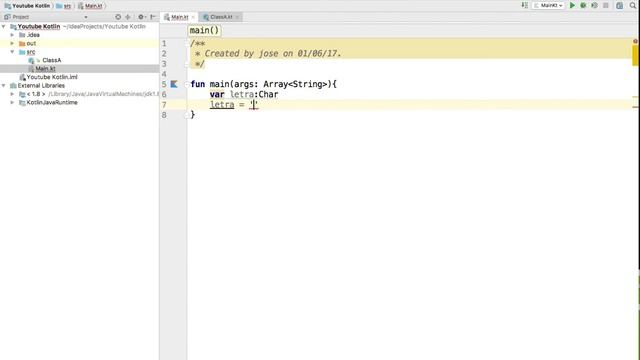Run with coverage icon in toolbar
The height and width of the screenshot is (360, 640).
tap(594, 5)
